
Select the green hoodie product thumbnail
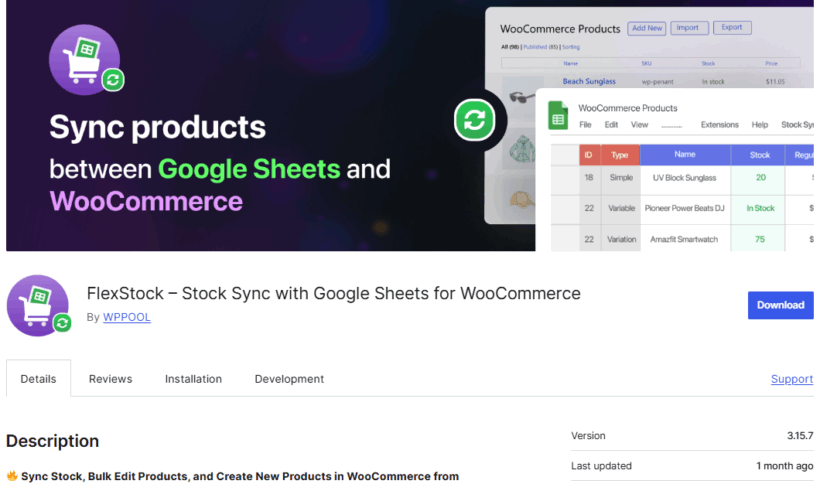[521, 151]
